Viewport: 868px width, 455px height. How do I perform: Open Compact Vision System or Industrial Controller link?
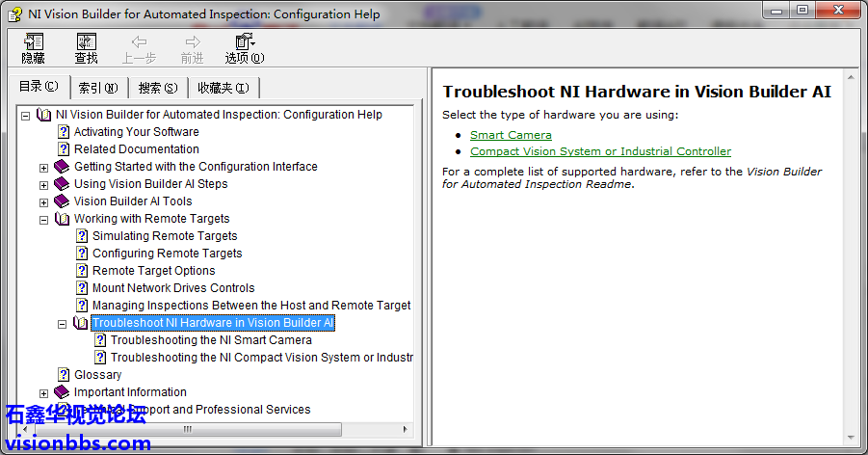click(x=600, y=151)
